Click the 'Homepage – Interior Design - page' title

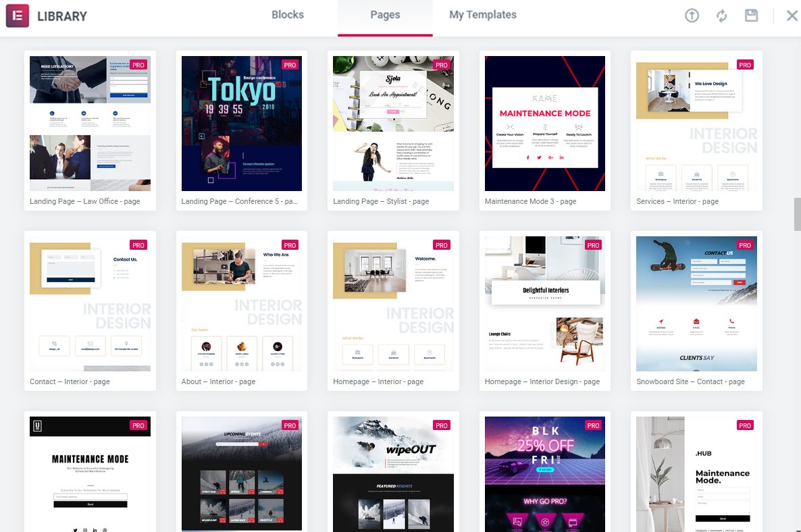pos(542,381)
